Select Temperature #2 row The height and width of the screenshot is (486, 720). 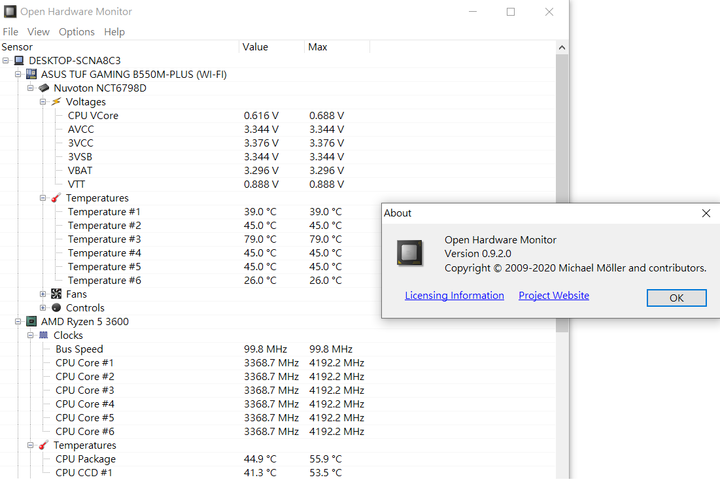pos(191,226)
